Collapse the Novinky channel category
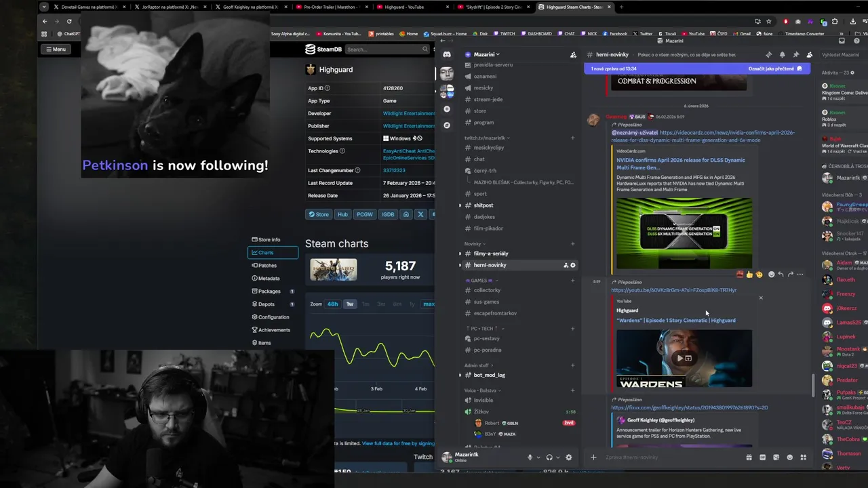The height and width of the screenshot is (488, 868). point(475,244)
